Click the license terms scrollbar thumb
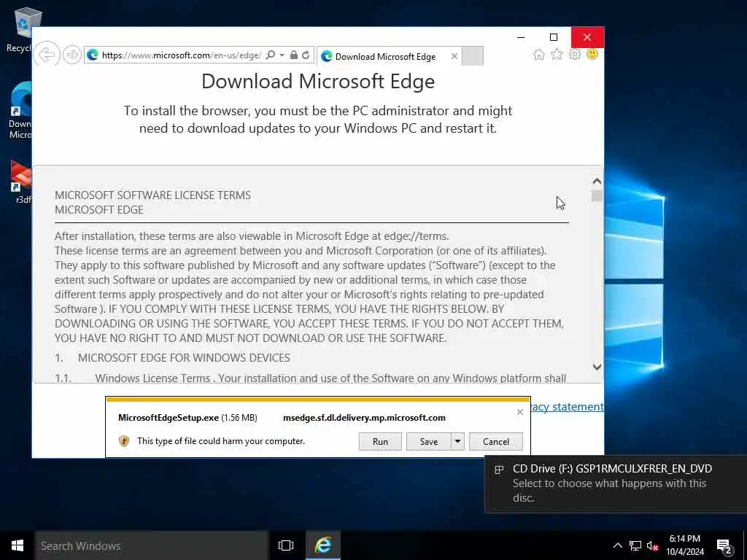747x560 pixels. point(597,195)
